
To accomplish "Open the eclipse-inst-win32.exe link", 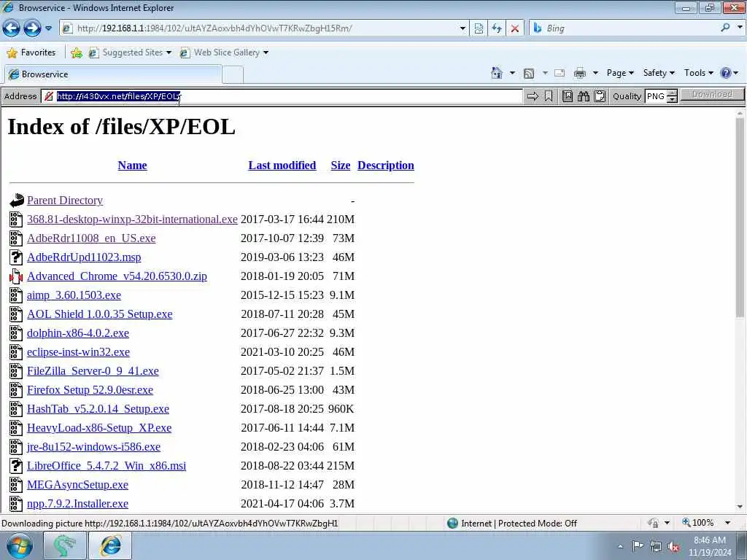I will (79, 352).
